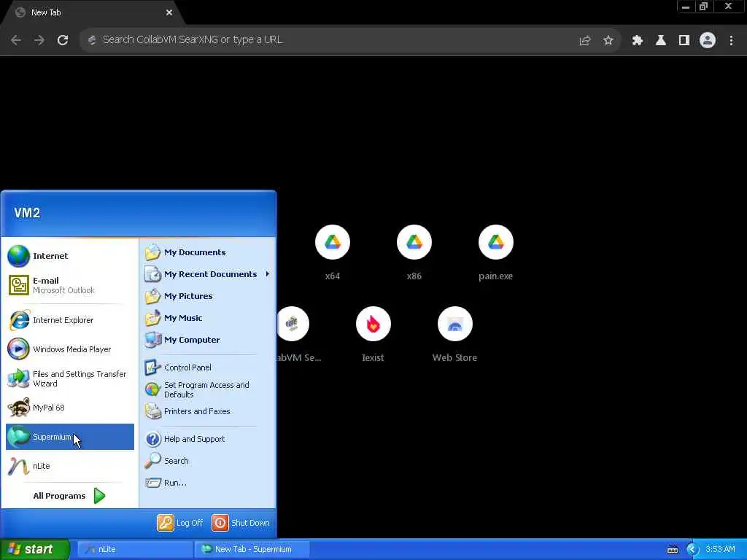The height and width of the screenshot is (560, 747).
Task: Open Files and Settings Transfer Wizard
Action: pos(70,378)
